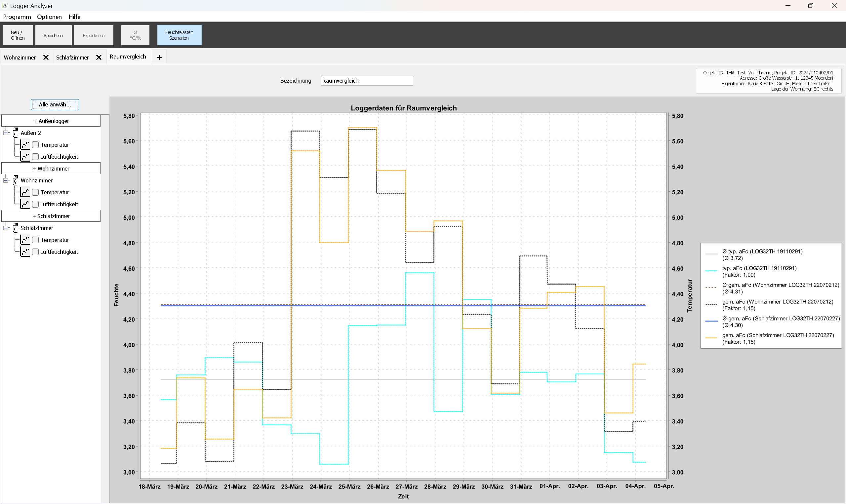The width and height of the screenshot is (846, 504).
Task: Click into the Bezeichnung text field
Action: pos(366,81)
